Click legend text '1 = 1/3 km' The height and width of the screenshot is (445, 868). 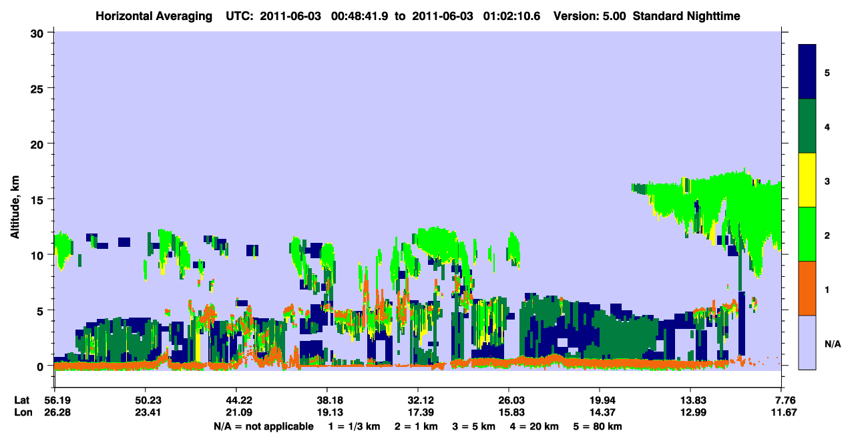(355, 426)
